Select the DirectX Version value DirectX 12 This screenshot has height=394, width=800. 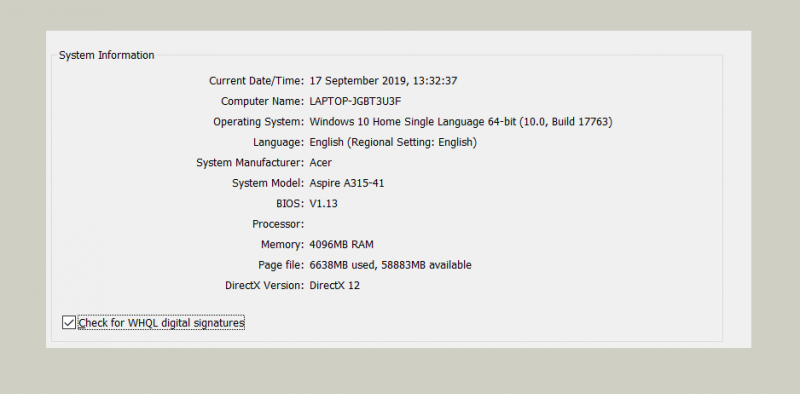pos(334,285)
